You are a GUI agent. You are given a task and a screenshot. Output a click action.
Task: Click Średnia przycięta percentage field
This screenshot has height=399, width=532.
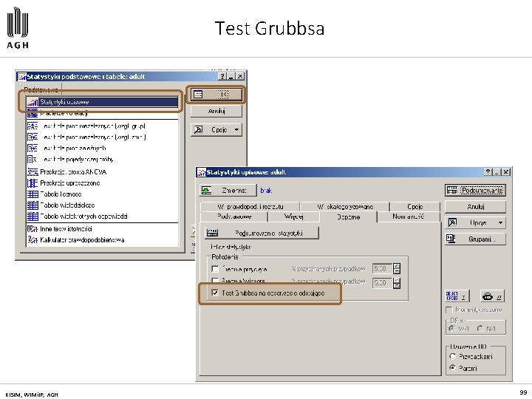click(x=382, y=269)
